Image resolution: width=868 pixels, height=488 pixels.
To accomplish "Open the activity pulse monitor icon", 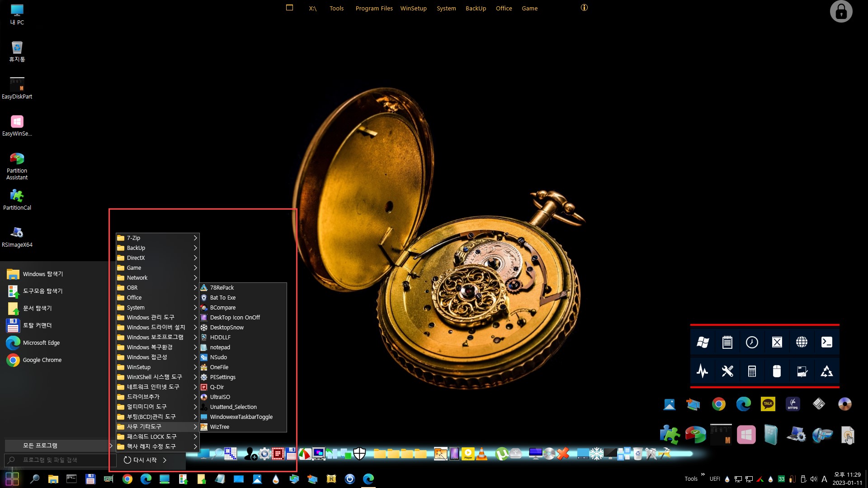I will (x=702, y=371).
